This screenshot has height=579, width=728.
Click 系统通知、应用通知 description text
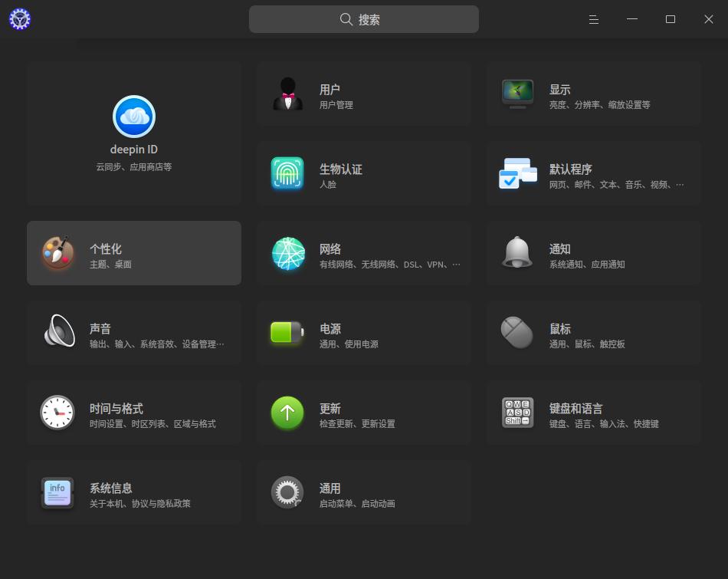click(x=587, y=265)
